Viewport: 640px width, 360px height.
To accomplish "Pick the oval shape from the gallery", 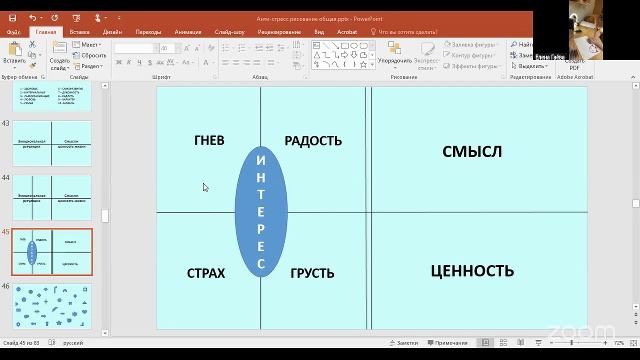I will [354, 45].
